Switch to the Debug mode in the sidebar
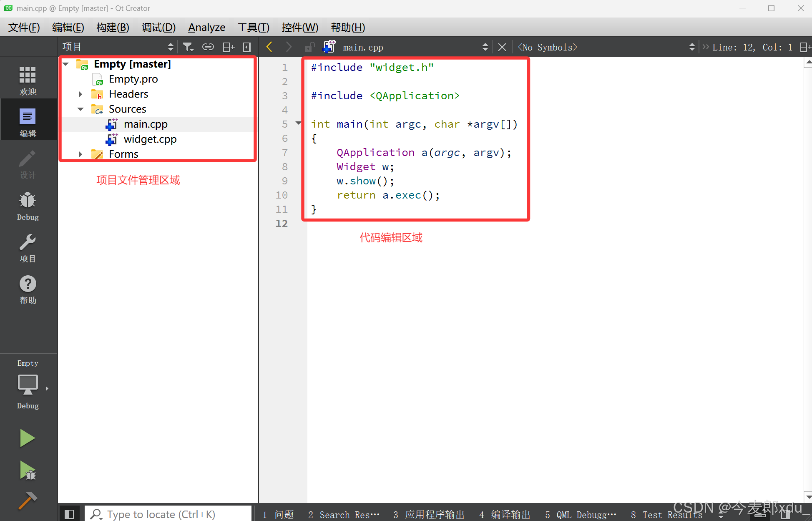 point(28,206)
